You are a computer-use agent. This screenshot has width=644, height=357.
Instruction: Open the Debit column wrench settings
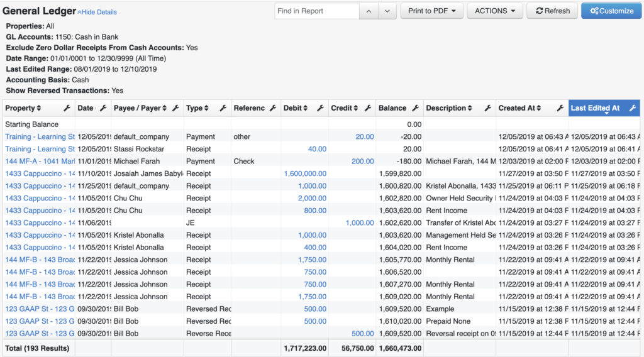point(320,108)
